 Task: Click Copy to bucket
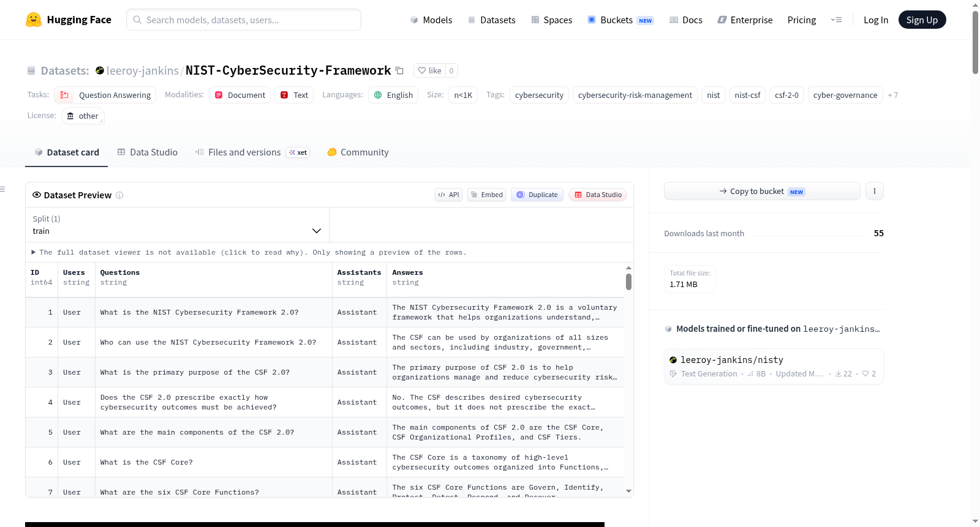[762, 191]
